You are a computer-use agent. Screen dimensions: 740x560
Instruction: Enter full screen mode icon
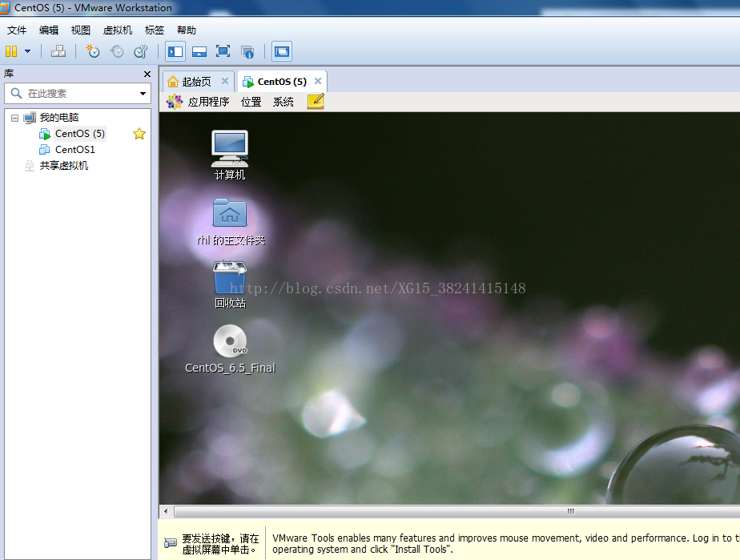[x=223, y=51]
